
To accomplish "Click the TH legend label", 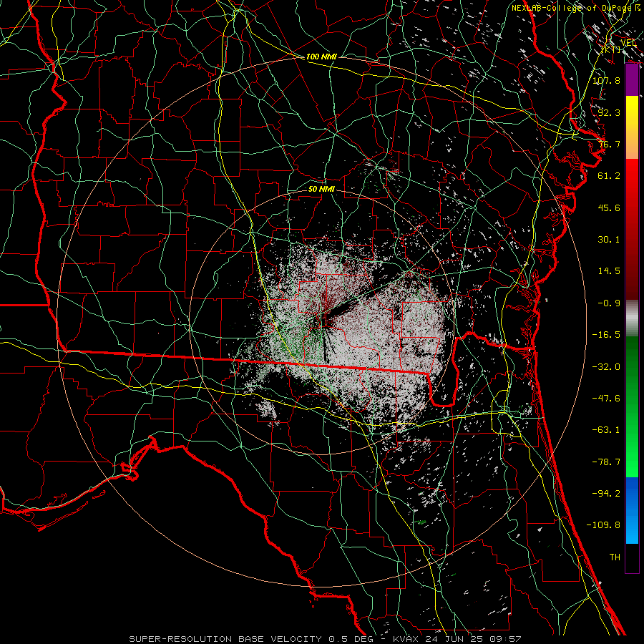I will click(x=615, y=557).
